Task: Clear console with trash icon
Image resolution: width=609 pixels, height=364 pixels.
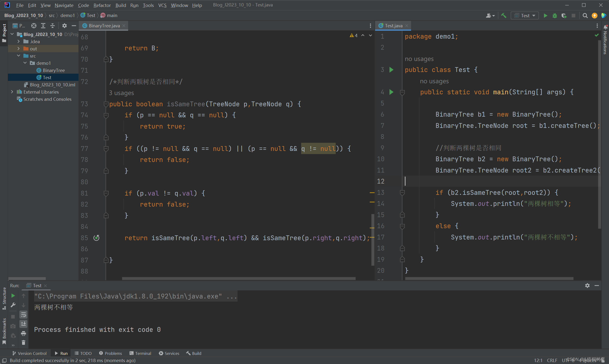Action: click(24, 342)
